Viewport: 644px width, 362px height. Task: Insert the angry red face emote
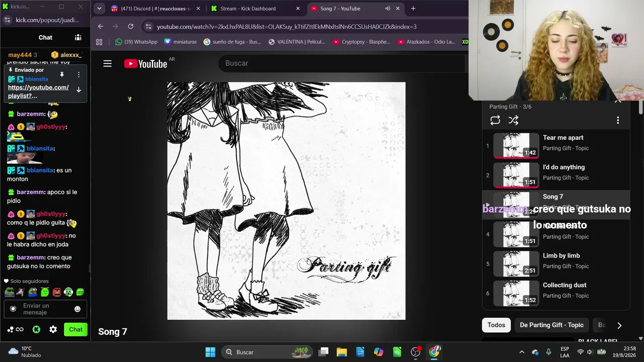[x=57, y=292]
